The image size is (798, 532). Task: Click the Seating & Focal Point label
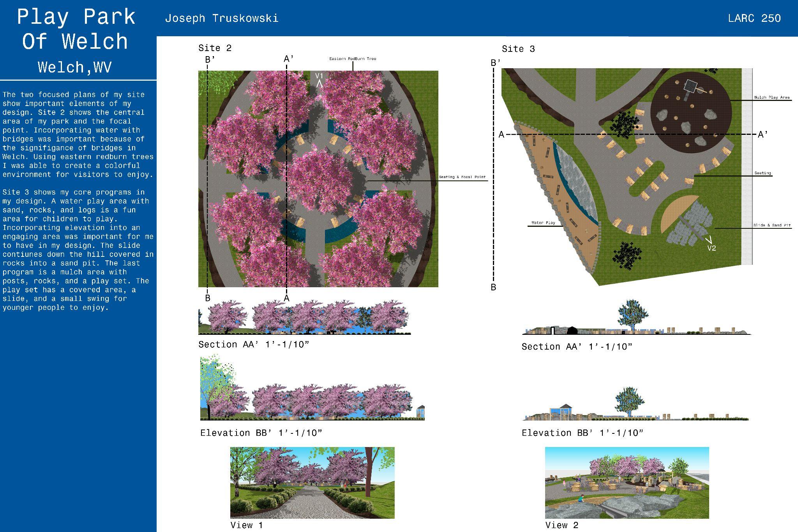[462, 177]
